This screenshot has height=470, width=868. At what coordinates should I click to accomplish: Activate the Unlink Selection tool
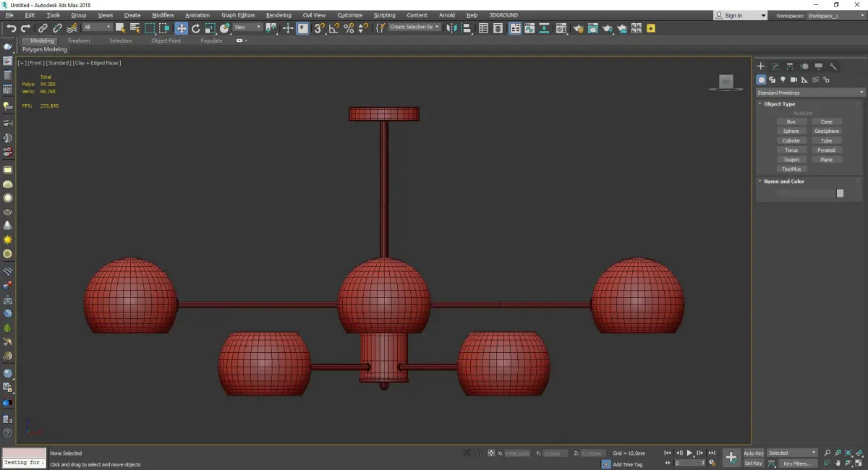[57, 28]
